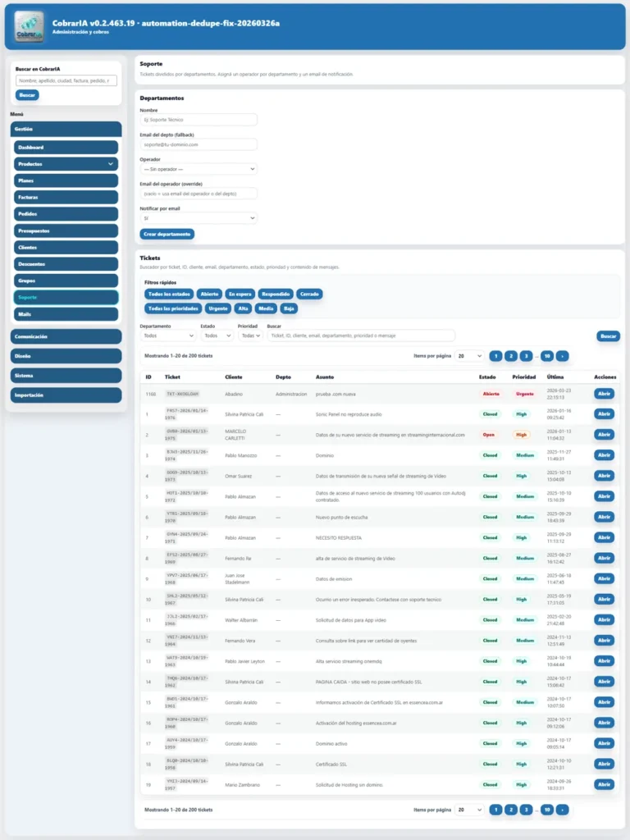Toggle the Abierto quick filter
Screen dimensions: 630x840
click(x=209, y=294)
